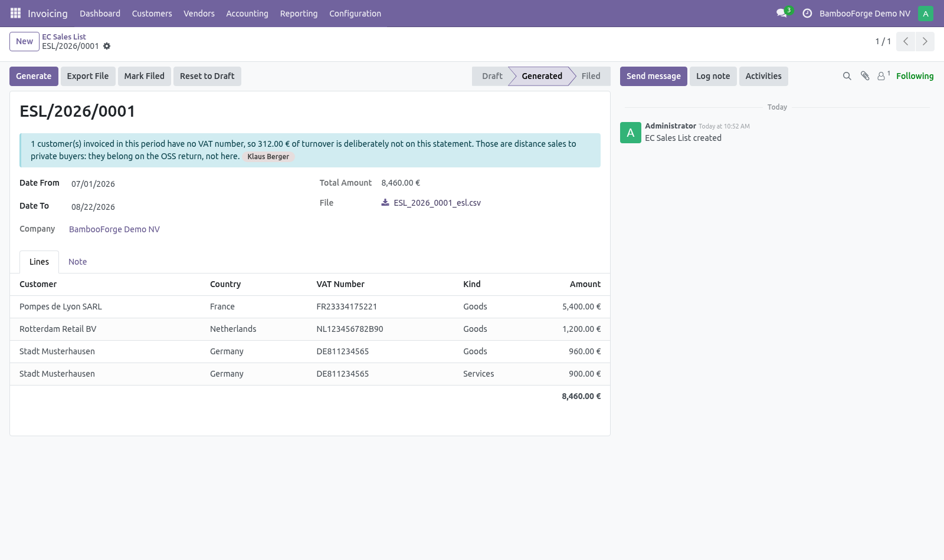Open the apps grid menu icon

point(15,13)
